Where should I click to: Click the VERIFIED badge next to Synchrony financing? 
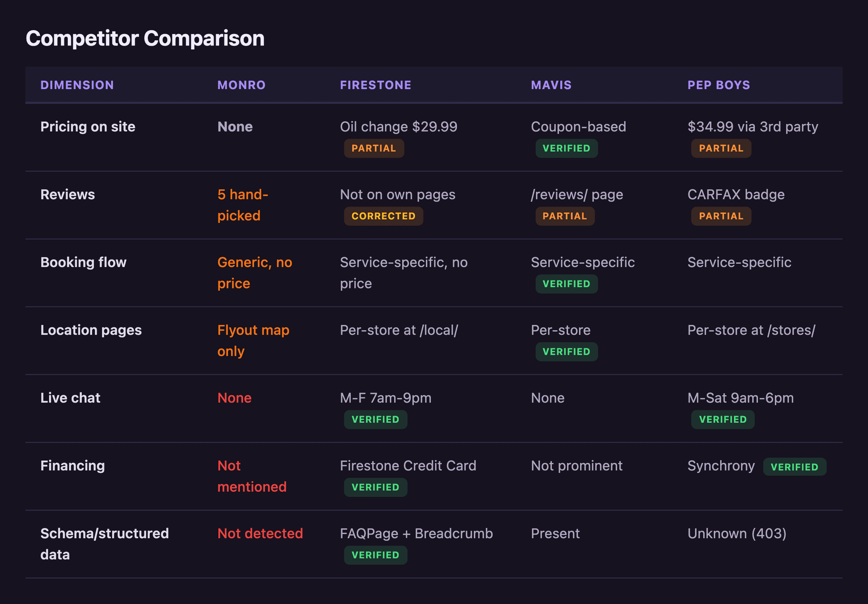(x=795, y=467)
